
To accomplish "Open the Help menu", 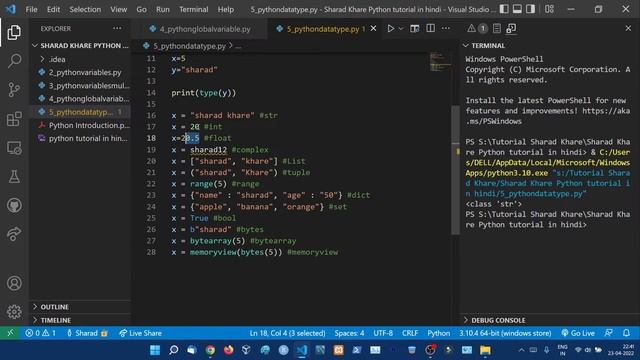I will coord(226,9).
